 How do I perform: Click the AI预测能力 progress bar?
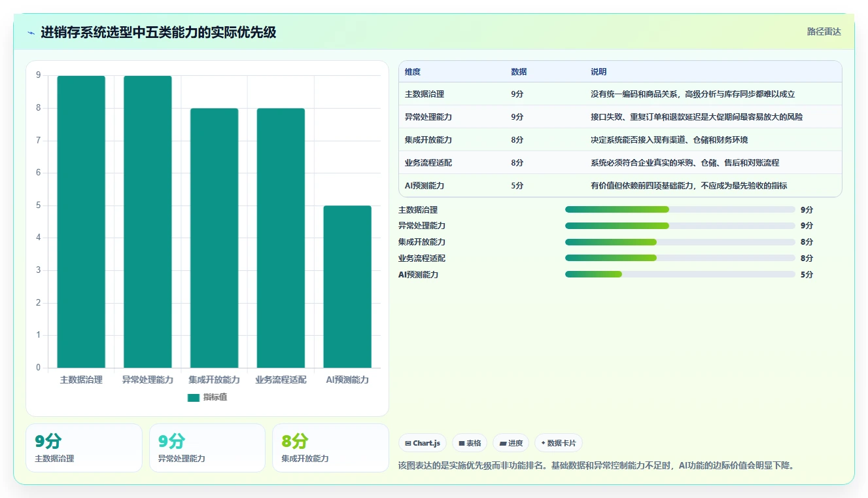click(680, 274)
